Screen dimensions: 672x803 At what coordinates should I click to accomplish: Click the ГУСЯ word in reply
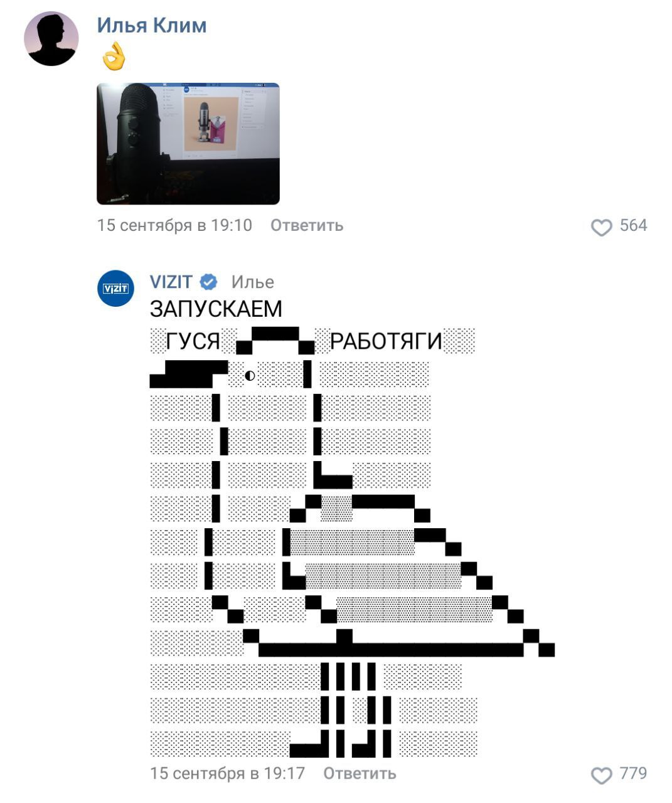click(193, 341)
